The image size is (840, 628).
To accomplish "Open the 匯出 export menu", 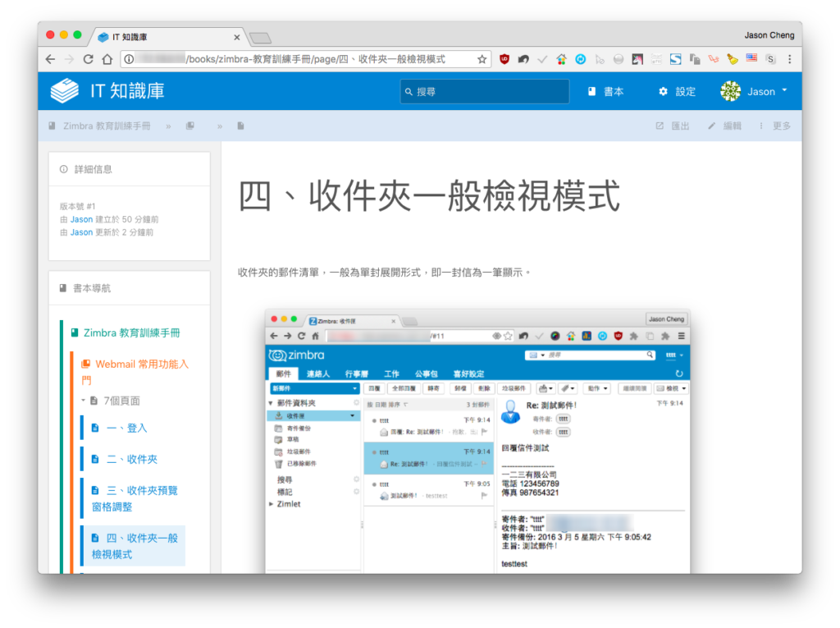I will coord(673,126).
